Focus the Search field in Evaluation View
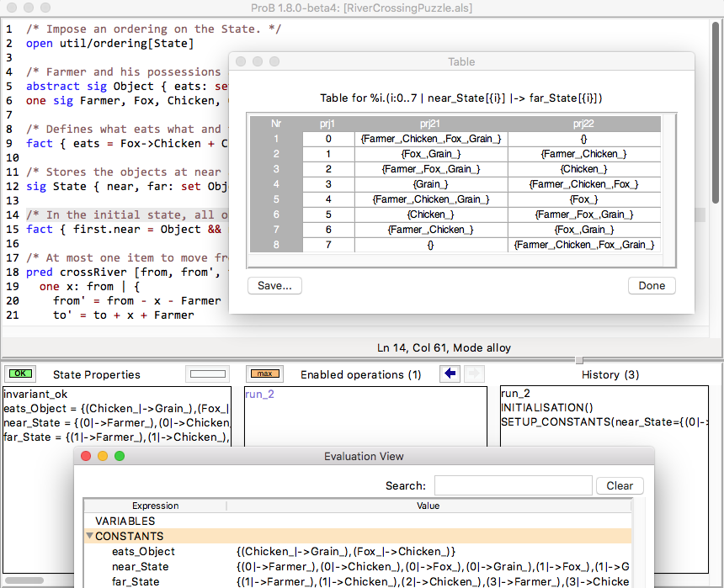 pyautogui.click(x=513, y=485)
